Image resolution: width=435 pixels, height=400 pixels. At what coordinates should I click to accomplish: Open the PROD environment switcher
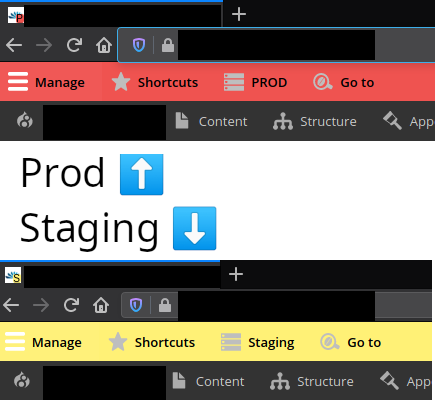coord(256,82)
